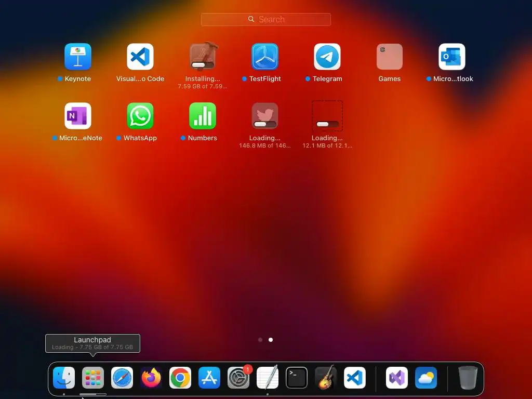Image resolution: width=532 pixels, height=399 pixels.
Task: Open the Keynote app icon
Action: coord(78,56)
